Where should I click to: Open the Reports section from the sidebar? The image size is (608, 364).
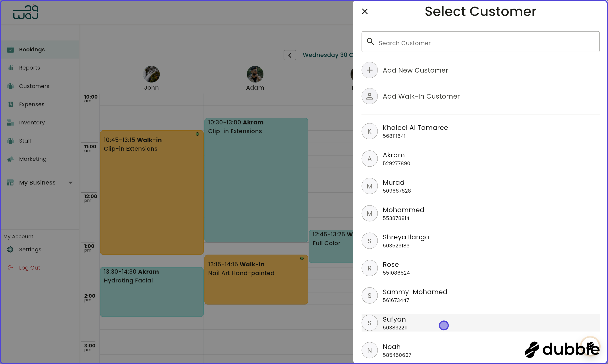[11, 68]
